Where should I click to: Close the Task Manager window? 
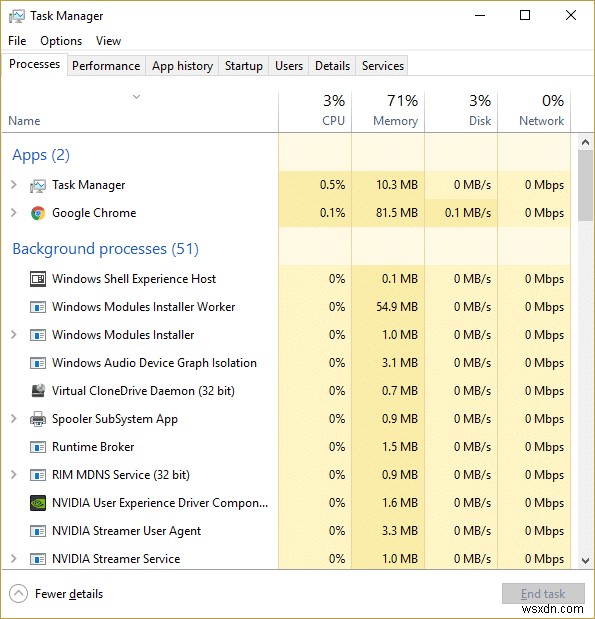571,15
